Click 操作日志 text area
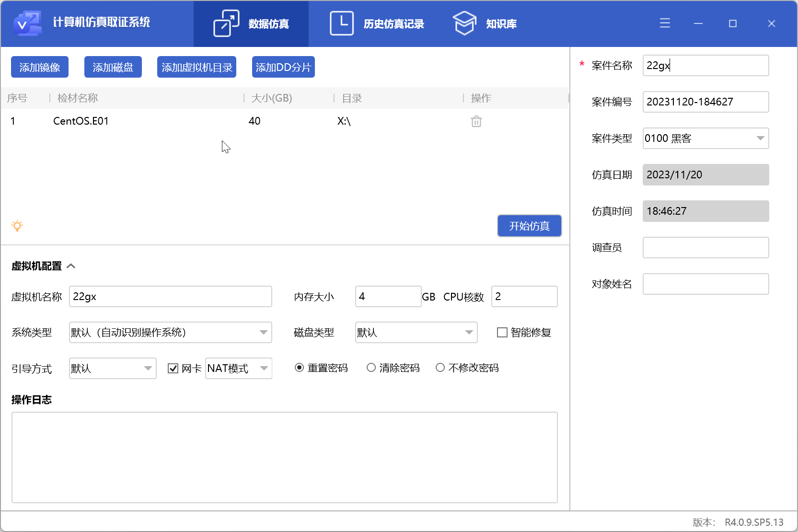The width and height of the screenshot is (798, 532). click(285, 457)
